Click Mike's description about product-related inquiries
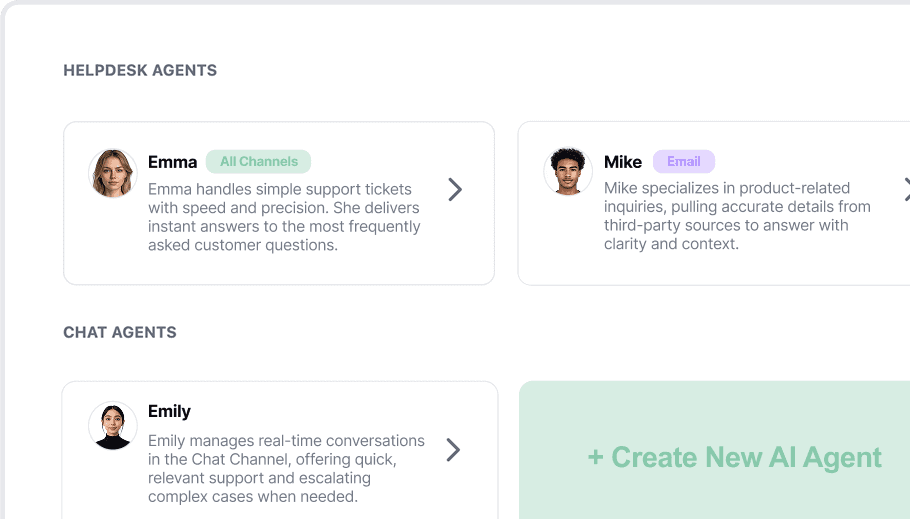 point(736,216)
